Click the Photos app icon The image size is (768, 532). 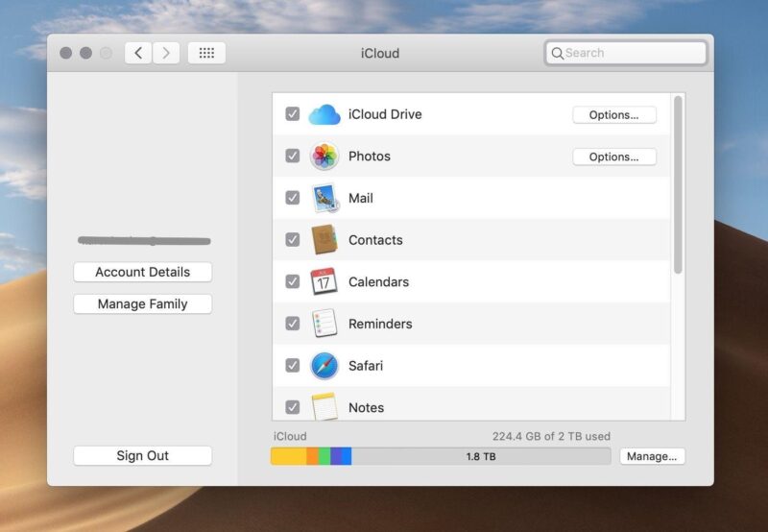324,157
